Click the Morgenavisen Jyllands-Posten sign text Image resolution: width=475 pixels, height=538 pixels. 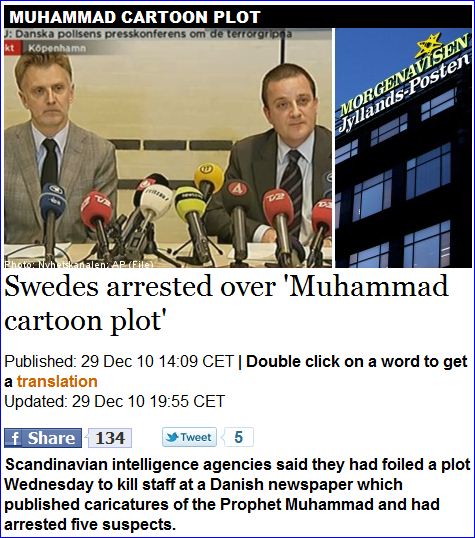point(404,84)
